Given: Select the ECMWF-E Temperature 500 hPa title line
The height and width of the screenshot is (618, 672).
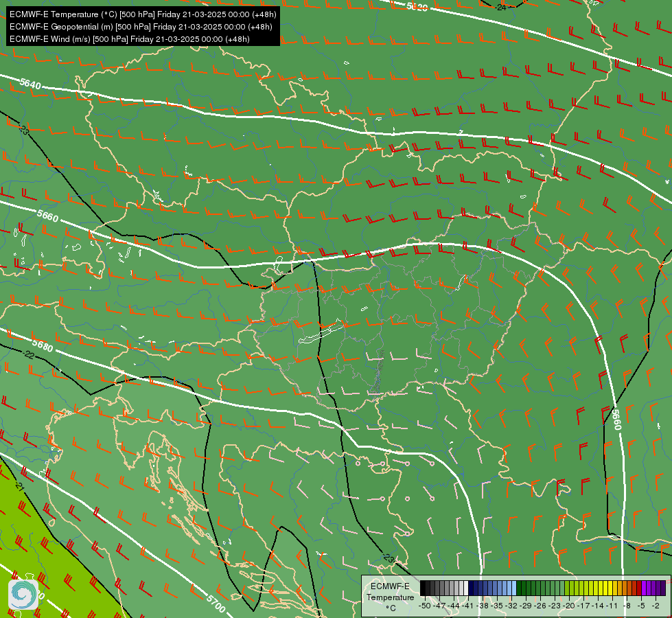Looking at the screenshot, I should [x=143, y=14].
